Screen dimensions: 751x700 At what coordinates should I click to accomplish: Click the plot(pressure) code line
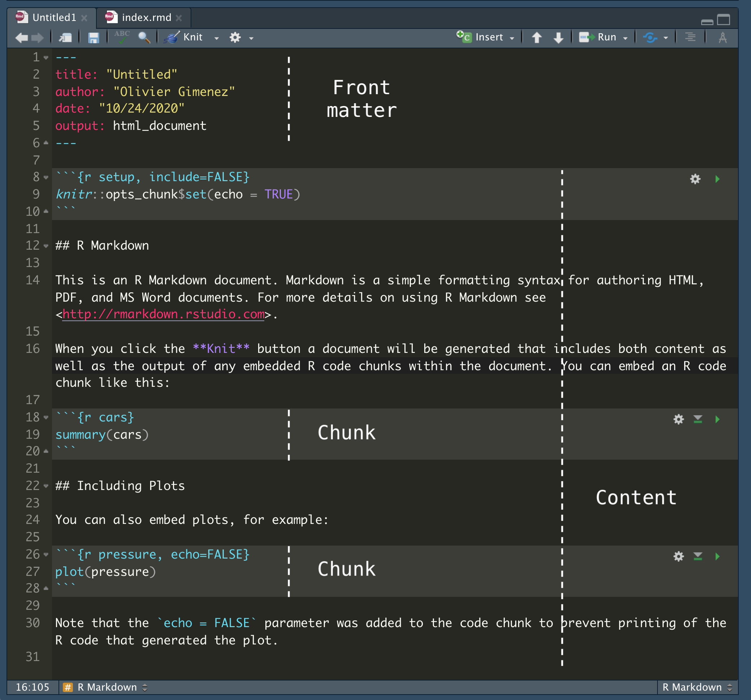(x=105, y=572)
